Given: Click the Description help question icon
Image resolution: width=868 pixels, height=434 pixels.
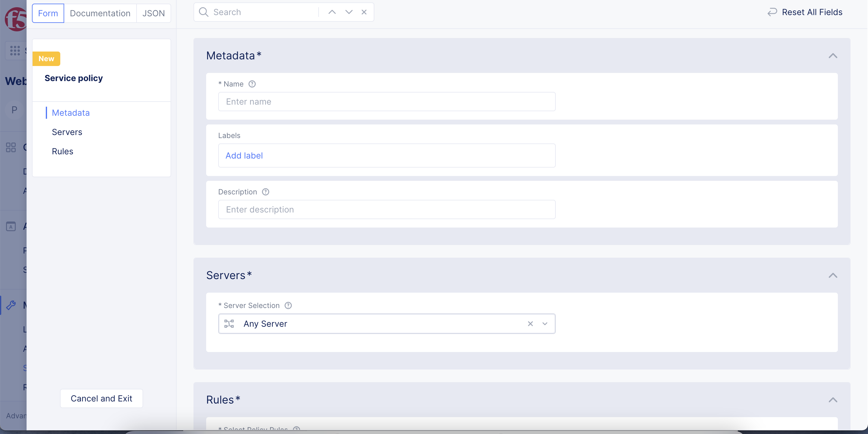Looking at the screenshot, I should coord(266,192).
